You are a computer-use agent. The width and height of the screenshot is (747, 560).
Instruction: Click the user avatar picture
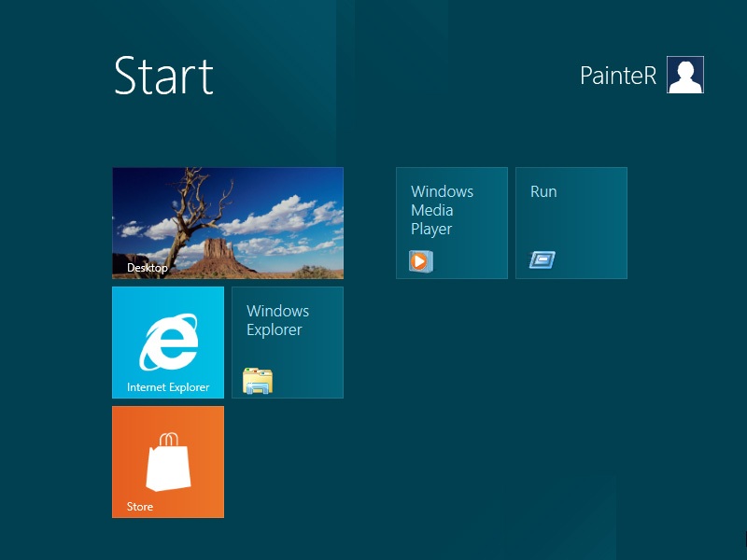tap(685, 75)
